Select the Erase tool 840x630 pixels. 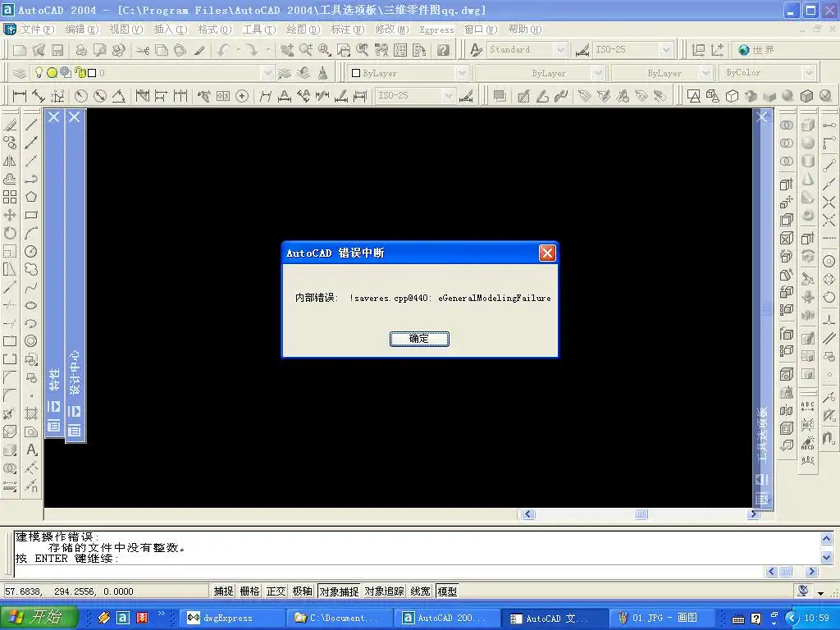10,125
